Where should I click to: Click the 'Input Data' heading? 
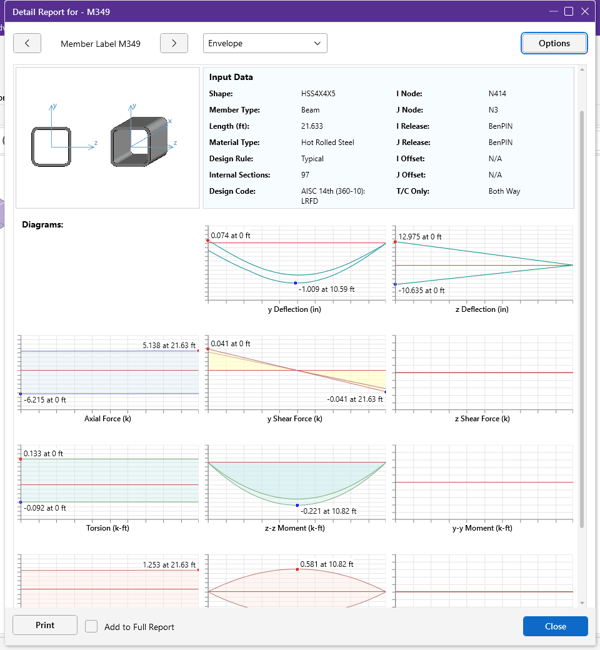231,77
